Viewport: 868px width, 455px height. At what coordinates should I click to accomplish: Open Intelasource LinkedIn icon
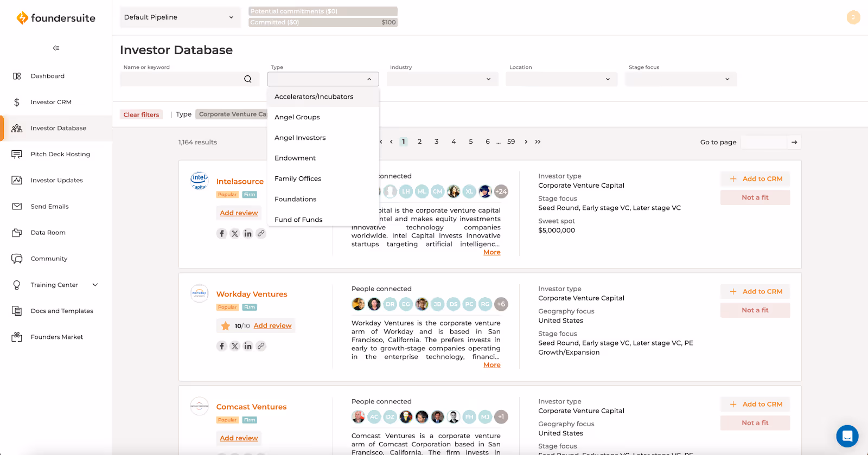pyautogui.click(x=248, y=234)
